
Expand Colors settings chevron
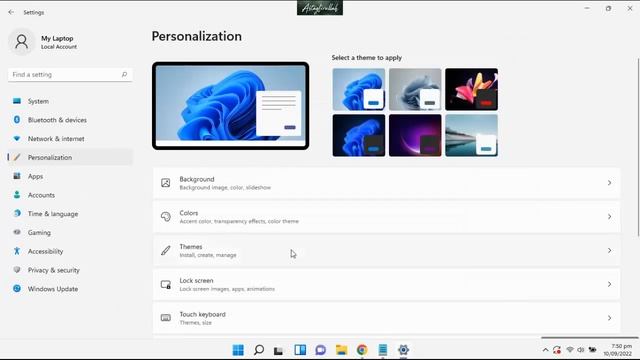[x=609, y=217]
